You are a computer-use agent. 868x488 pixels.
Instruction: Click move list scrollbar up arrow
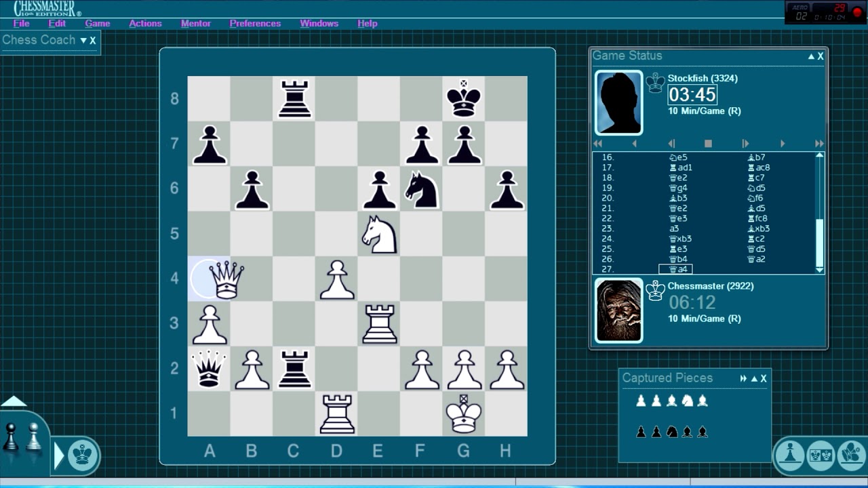tap(819, 156)
